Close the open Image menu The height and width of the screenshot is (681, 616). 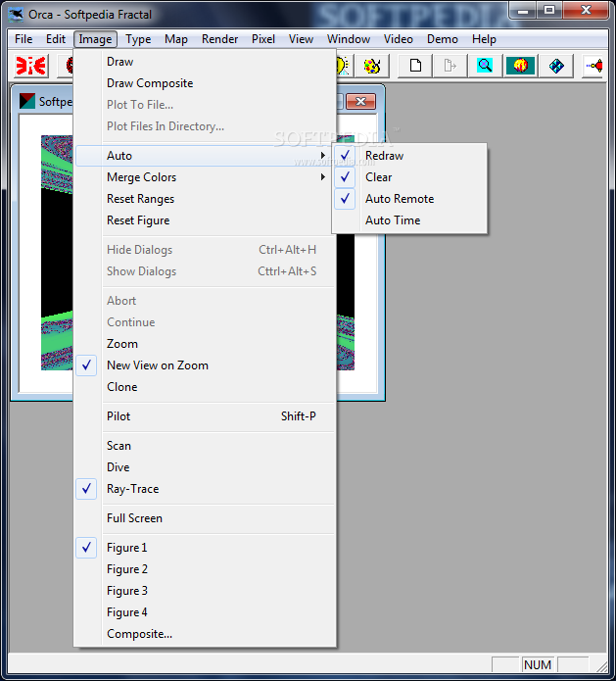(x=95, y=39)
